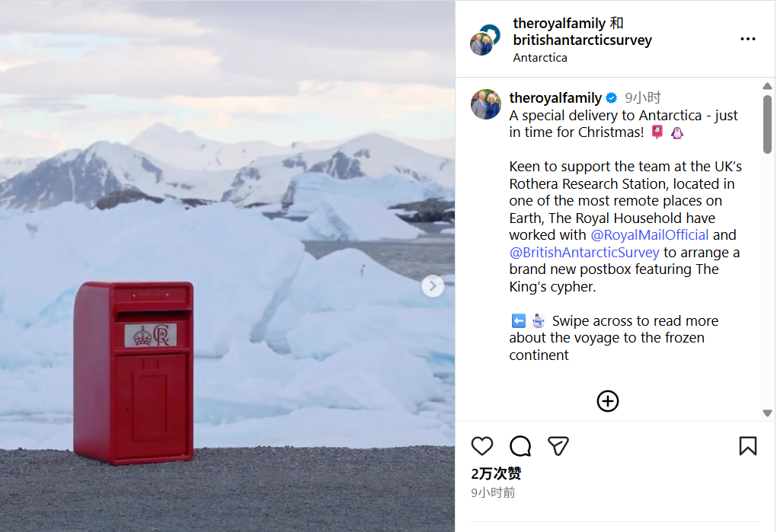The width and height of the screenshot is (777, 532).
Task: Open Antarctica location tag
Action: 539,58
